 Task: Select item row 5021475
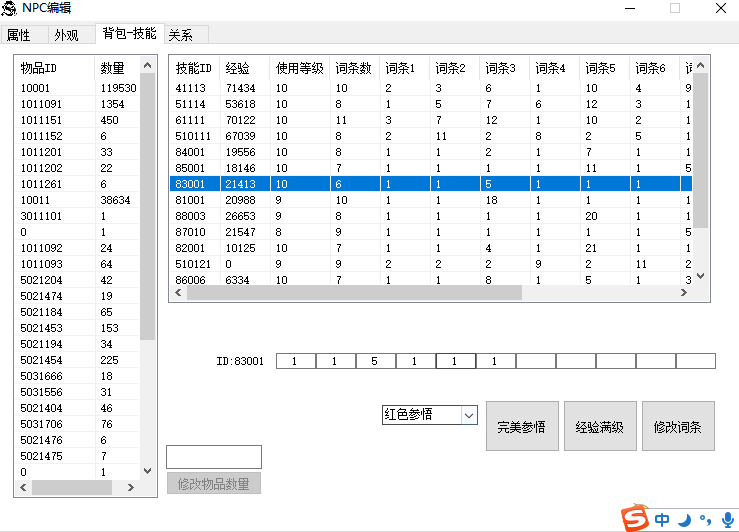(x=78, y=457)
